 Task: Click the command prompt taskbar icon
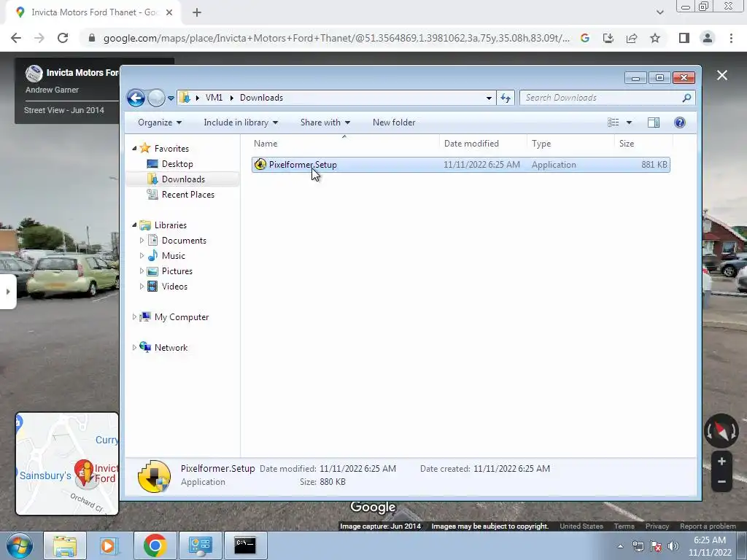[245, 545]
